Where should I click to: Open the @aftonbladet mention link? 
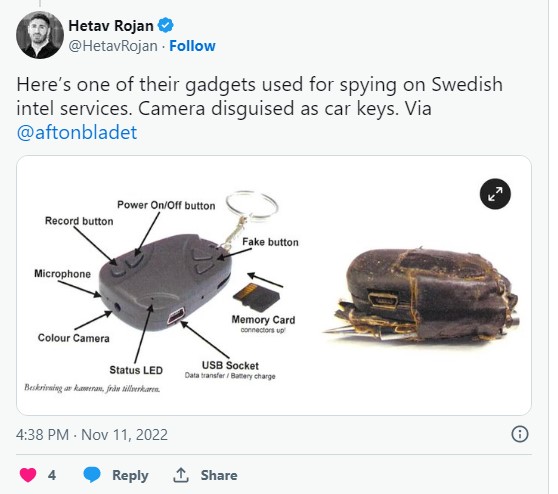[77, 132]
